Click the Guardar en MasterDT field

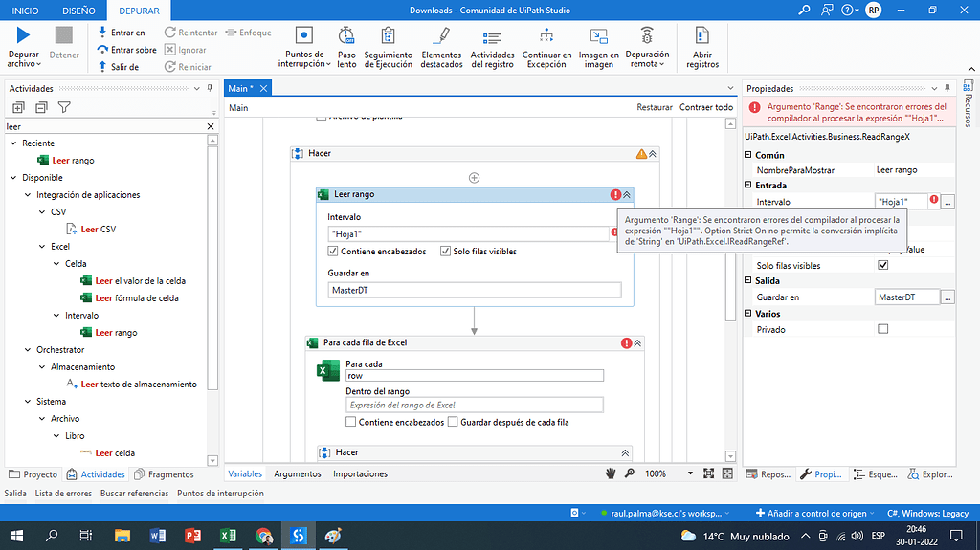(x=475, y=290)
